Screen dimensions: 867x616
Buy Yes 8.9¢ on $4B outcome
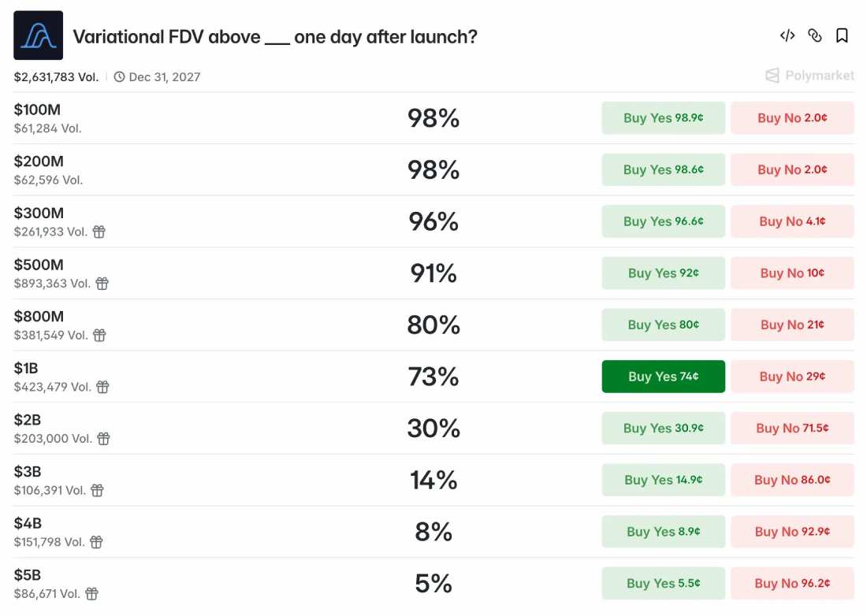coord(663,532)
